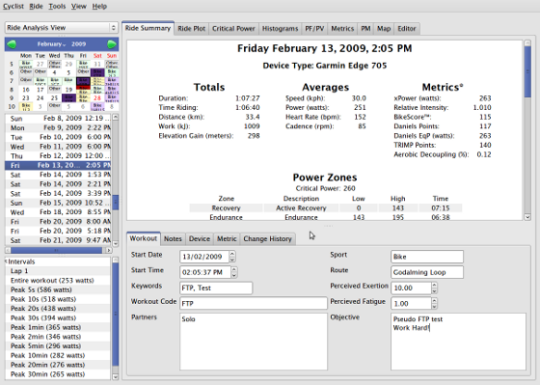Select the Sat Feb 21, 2009 ride
This screenshot has height=385, width=540.
(x=58, y=240)
